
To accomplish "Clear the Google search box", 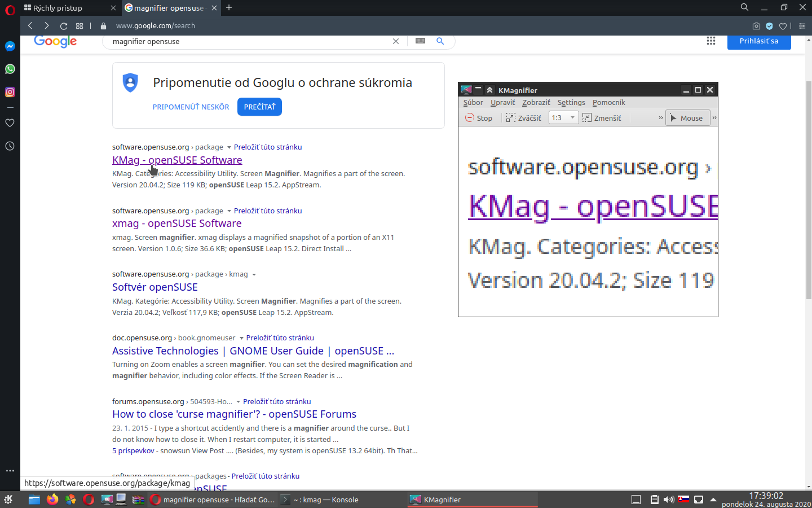I will click(396, 41).
